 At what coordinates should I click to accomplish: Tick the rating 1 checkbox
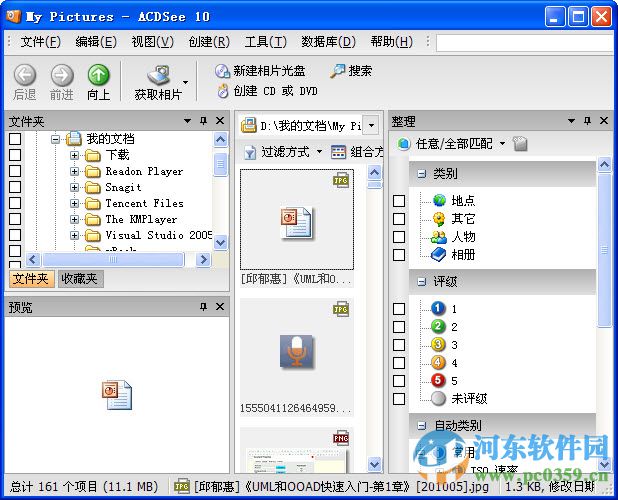pyautogui.click(x=399, y=309)
